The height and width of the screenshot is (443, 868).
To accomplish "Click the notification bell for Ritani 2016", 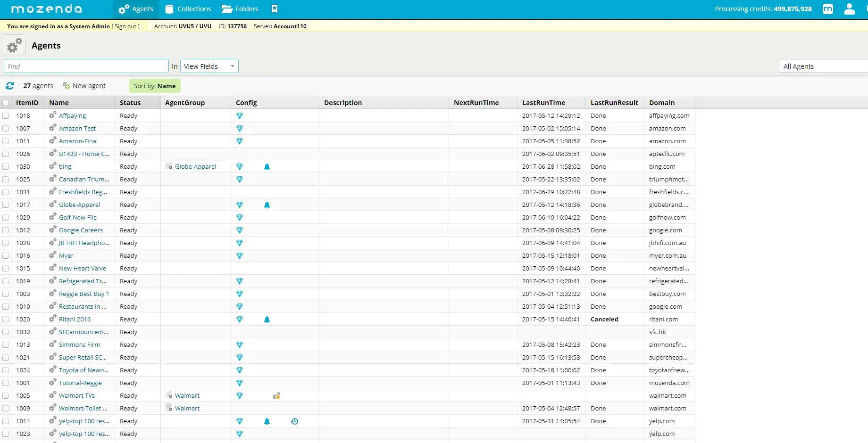I will (x=267, y=320).
